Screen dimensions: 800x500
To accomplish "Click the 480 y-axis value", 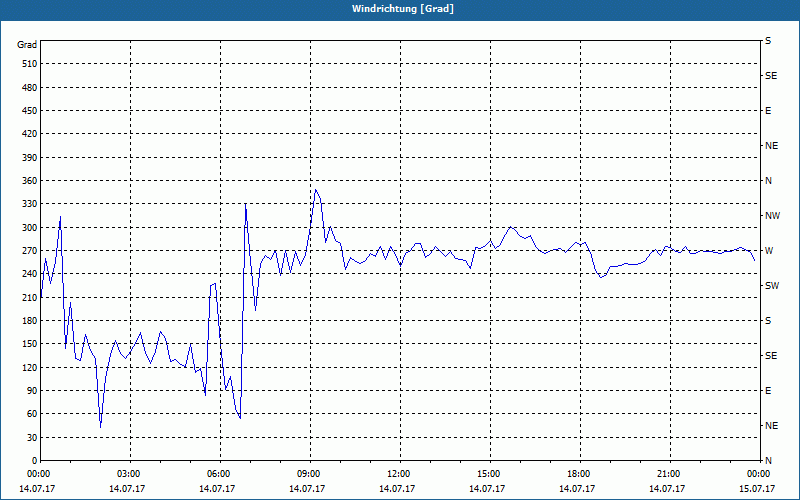I will click(x=30, y=88).
